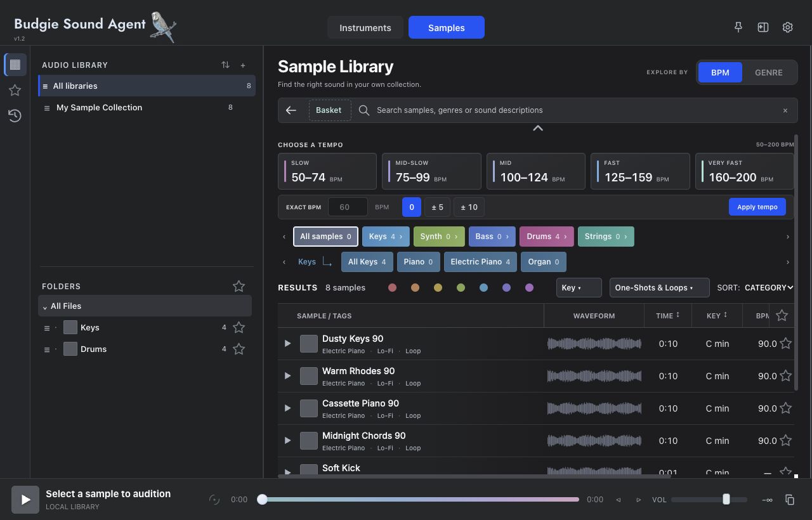Open the settings gear
Screen dimensions: 812x520
click(x=788, y=27)
